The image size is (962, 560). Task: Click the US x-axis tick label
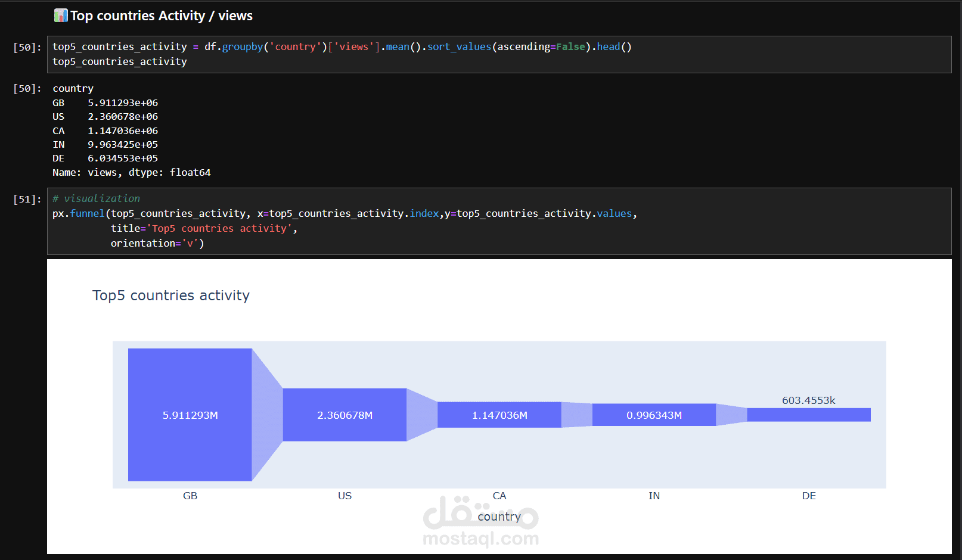click(x=345, y=496)
